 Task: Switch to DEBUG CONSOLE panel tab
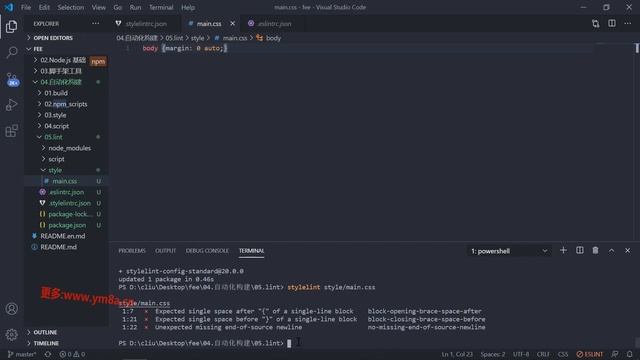207,251
